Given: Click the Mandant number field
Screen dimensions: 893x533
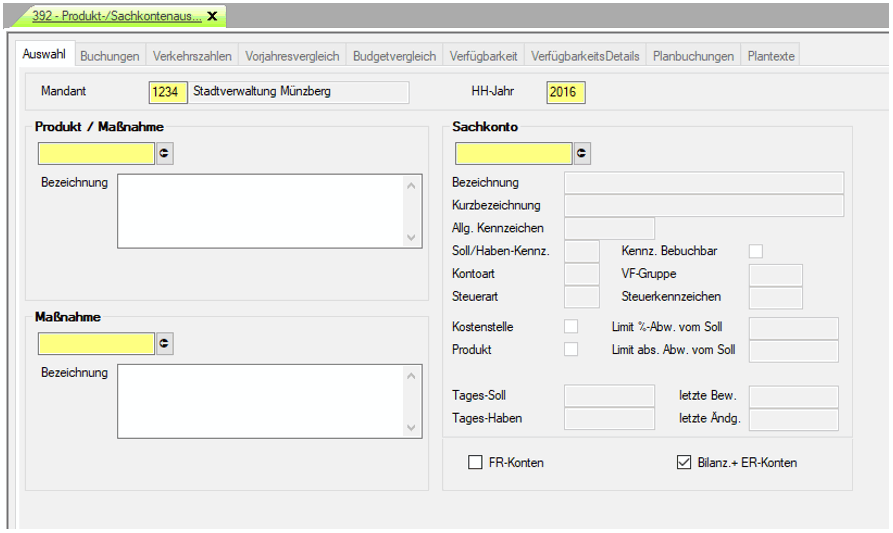Looking at the screenshot, I should coord(167,92).
